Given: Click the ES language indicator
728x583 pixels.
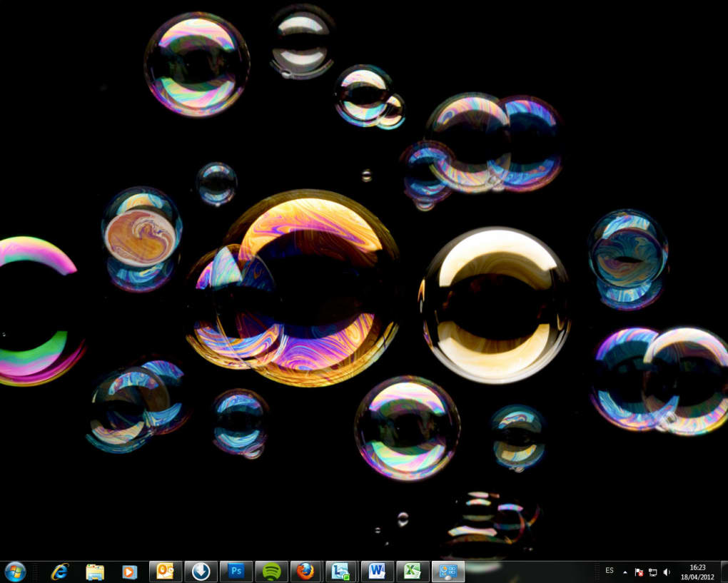Looking at the screenshot, I should coord(609,570).
